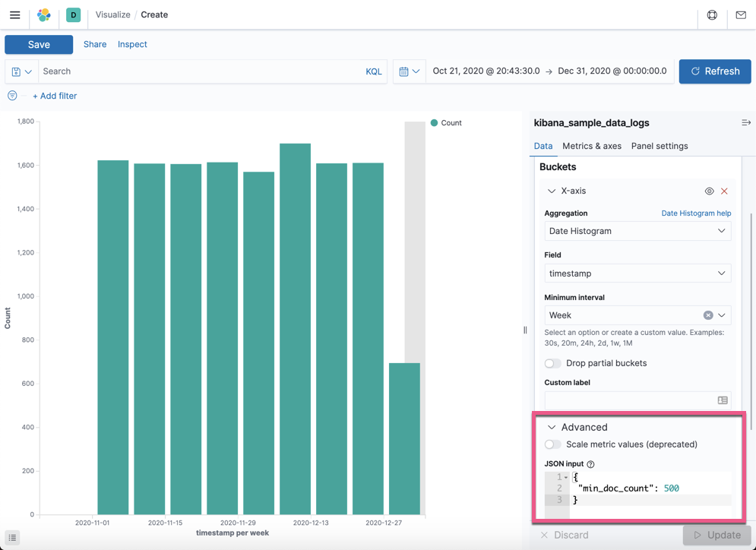Viewport: 756px width, 550px height.
Task: Click the Discard button
Action: tap(565, 535)
